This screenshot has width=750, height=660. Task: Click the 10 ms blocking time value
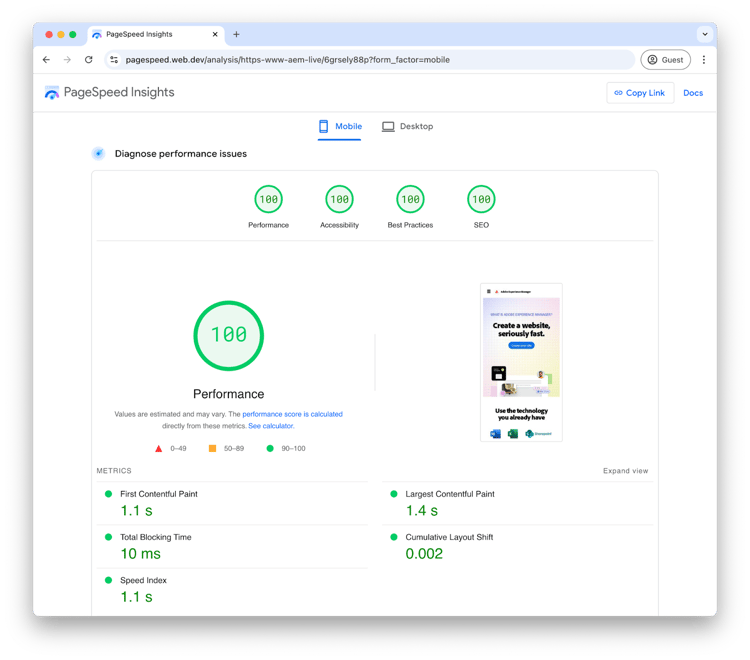[141, 554]
